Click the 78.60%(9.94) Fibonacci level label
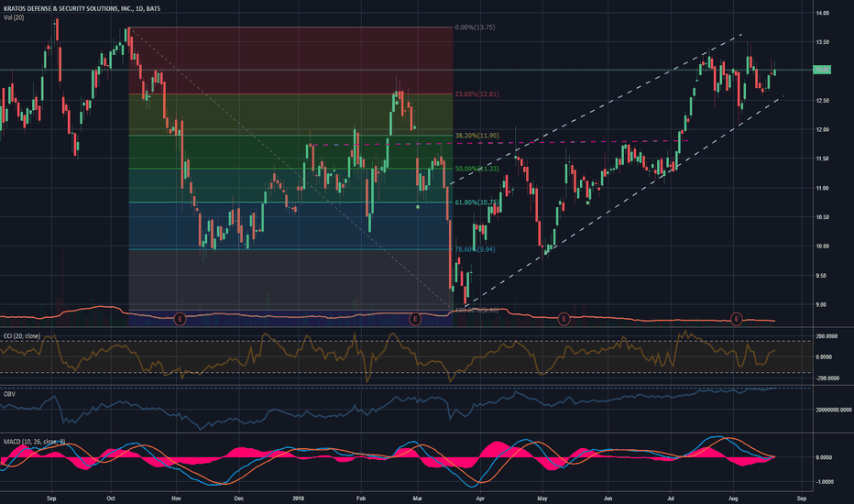 (x=475, y=249)
